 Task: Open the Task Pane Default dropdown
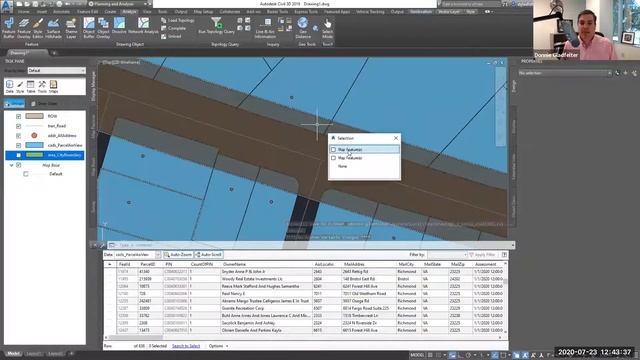pos(56,71)
